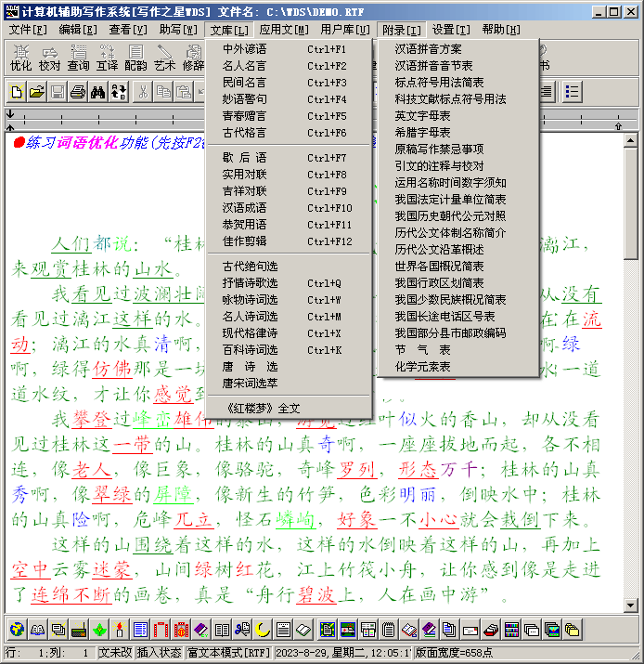This screenshot has width=644, height=664.
Task: Click the 校对 (proofread) toolbar icon
Action: click(x=49, y=58)
